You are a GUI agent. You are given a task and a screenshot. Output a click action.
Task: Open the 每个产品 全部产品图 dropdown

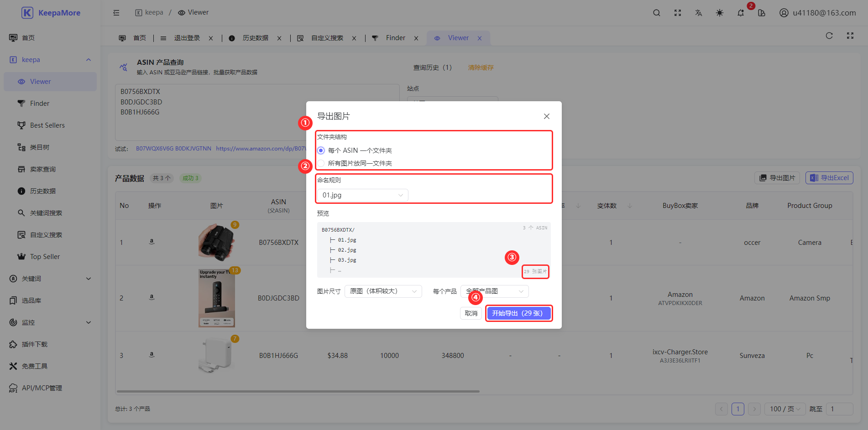(x=494, y=291)
